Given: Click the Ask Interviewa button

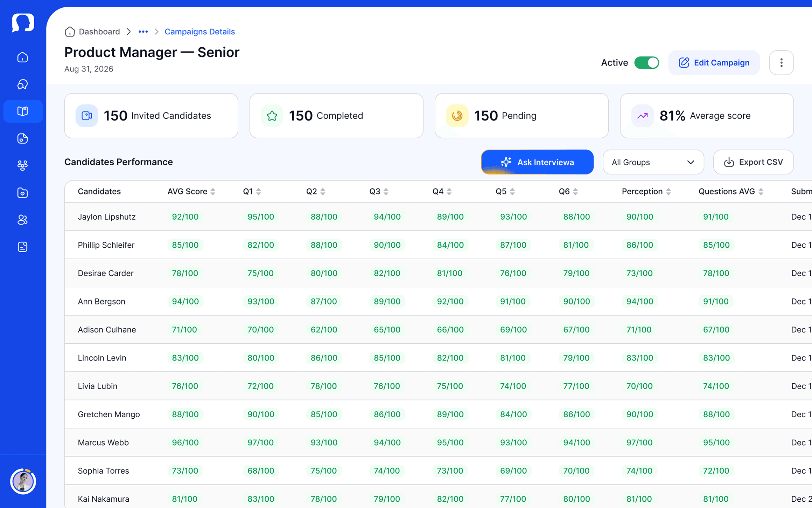Looking at the screenshot, I should (537, 162).
